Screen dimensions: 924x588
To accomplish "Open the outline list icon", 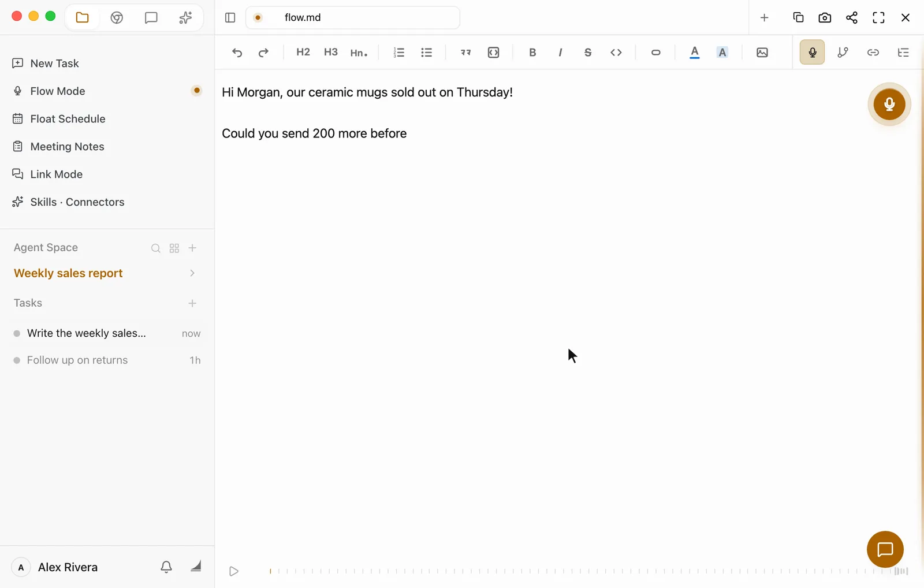I will (x=903, y=53).
